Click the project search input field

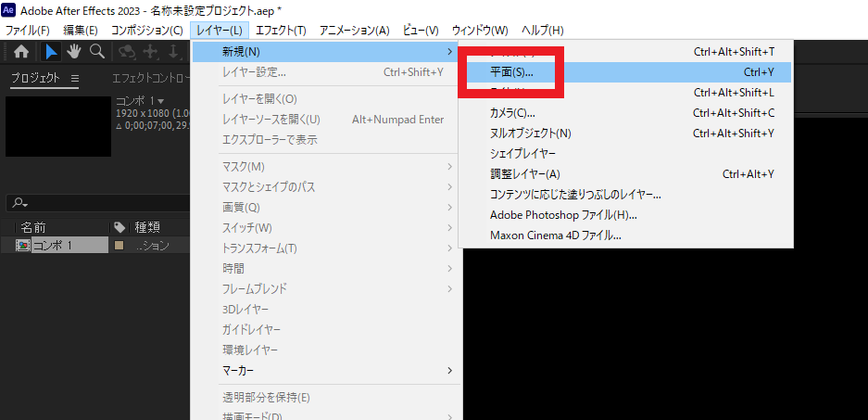[98, 203]
